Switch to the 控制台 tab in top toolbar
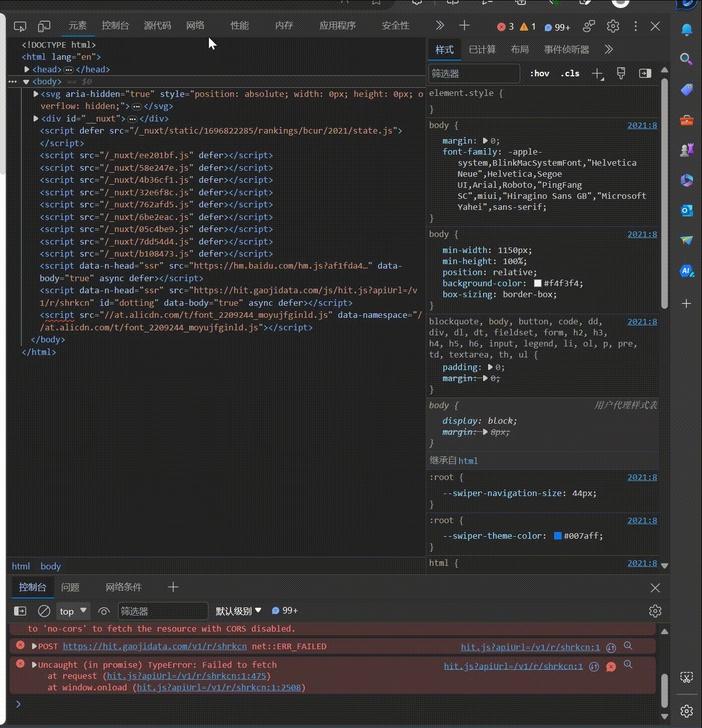Screen dimensions: 702x728 coord(115,26)
